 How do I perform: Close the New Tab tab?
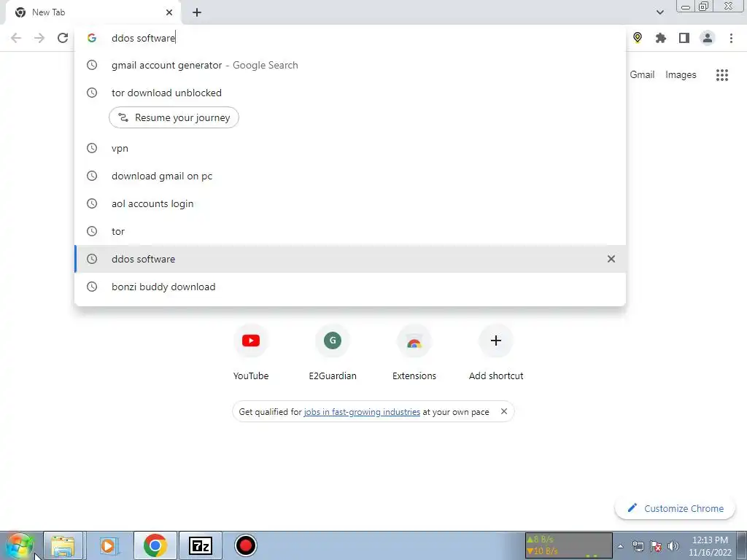click(169, 12)
